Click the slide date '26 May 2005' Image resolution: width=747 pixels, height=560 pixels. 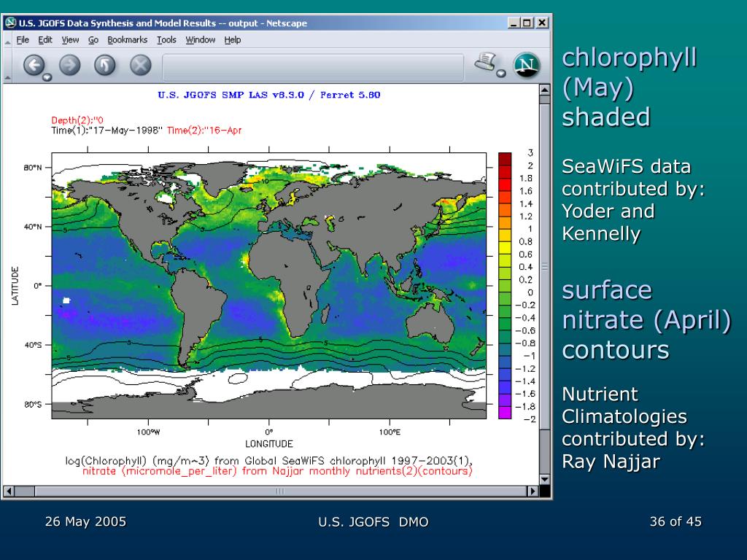tap(86, 522)
